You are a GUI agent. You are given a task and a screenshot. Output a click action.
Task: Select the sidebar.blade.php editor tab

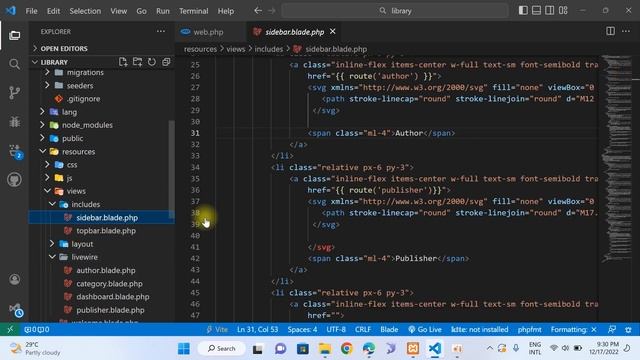pos(294,32)
